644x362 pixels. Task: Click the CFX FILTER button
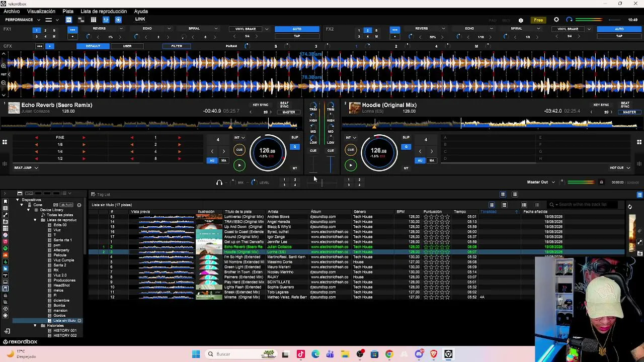[177, 46]
